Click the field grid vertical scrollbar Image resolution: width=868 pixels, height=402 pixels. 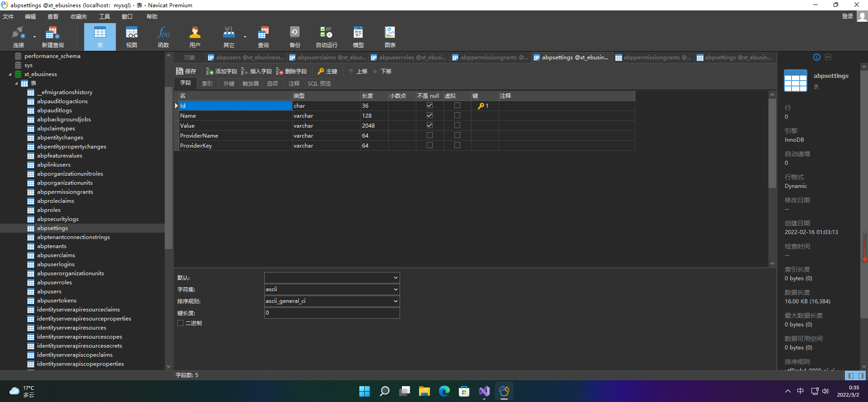pyautogui.click(x=772, y=143)
